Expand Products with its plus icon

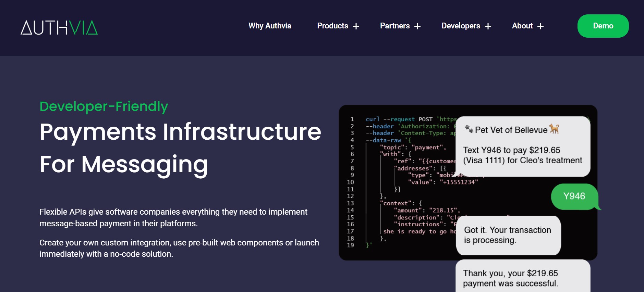[356, 26]
